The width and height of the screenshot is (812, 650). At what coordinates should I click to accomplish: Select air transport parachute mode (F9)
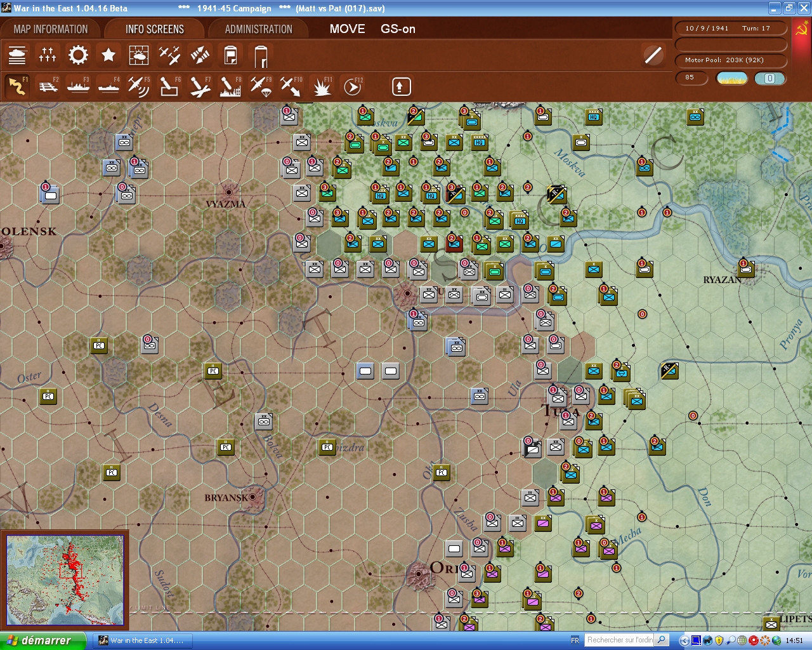tap(261, 86)
